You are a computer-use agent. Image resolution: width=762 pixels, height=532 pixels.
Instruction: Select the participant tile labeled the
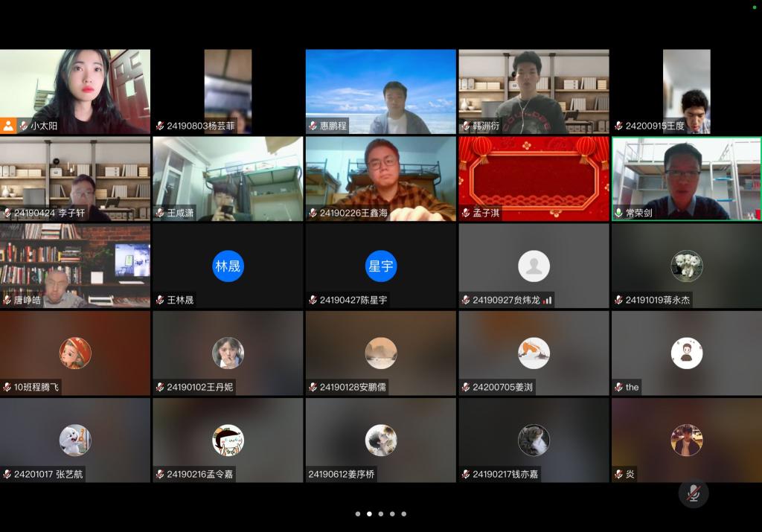686,353
